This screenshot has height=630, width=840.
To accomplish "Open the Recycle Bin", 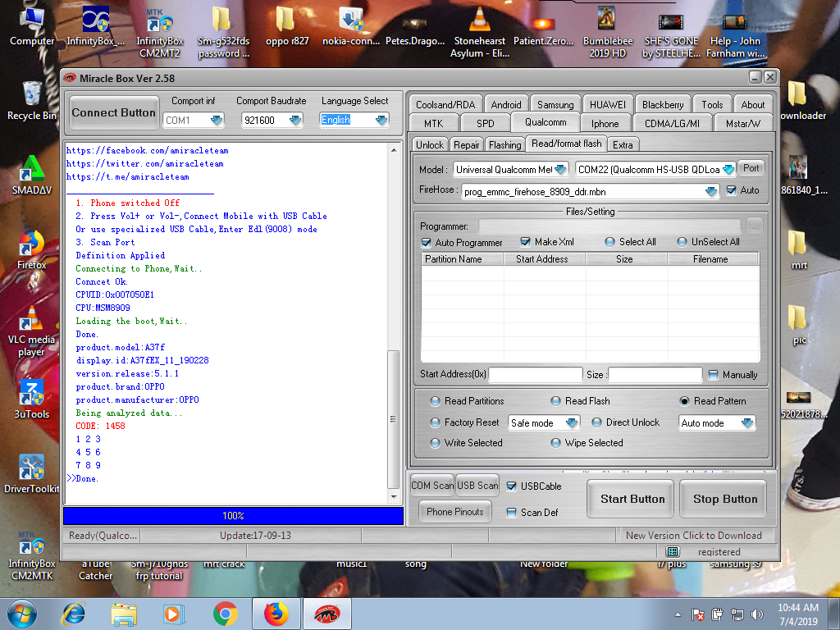I will (32, 101).
